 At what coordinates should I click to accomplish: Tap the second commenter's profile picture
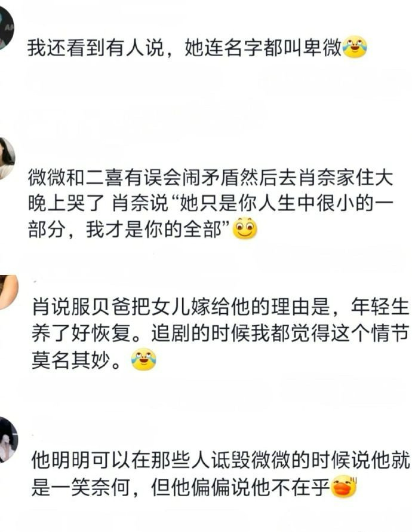click(x=7, y=158)
